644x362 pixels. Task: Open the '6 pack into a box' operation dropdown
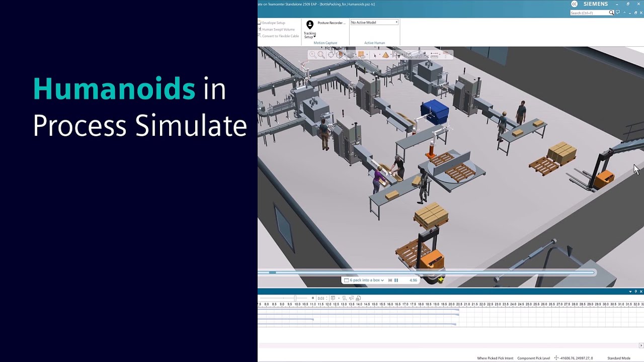[x=363, y=280]
